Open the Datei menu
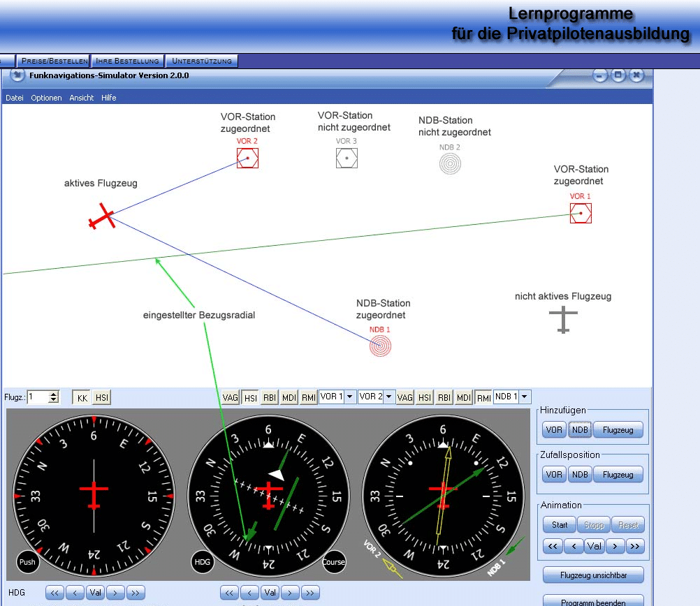Screen dimensions: 700x606 [x=15, y=98]
